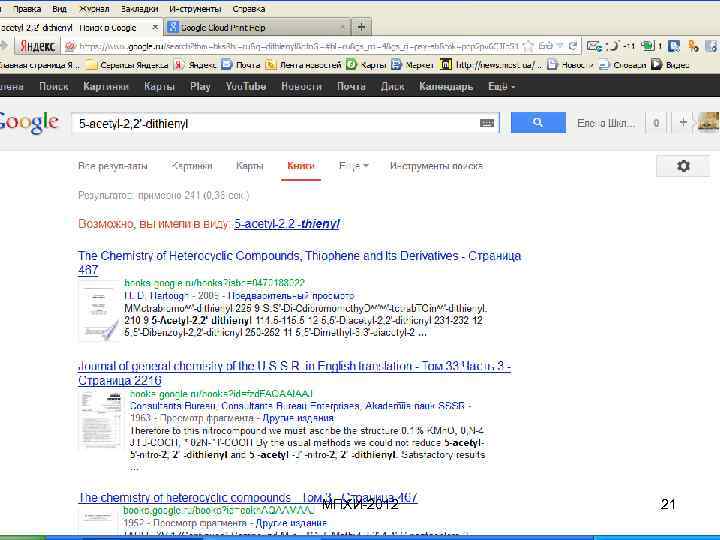Click the percent discount icon in toolbar
720x540 pixels.
(x=693, y=46)
